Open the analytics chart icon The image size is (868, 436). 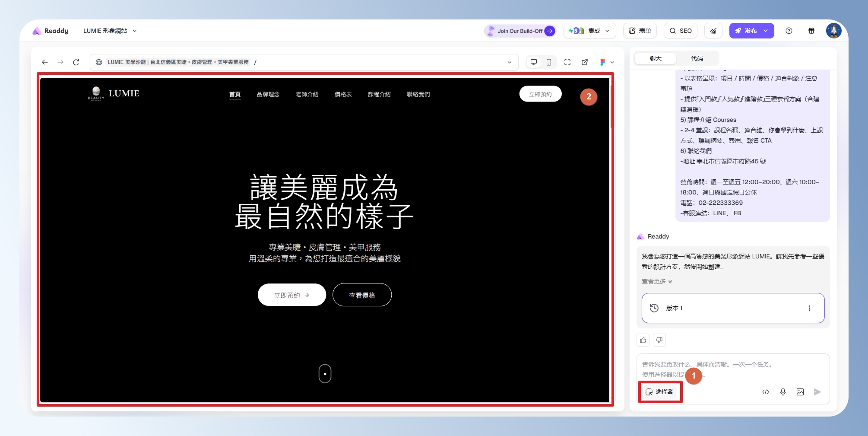click(x=713, y=31)
